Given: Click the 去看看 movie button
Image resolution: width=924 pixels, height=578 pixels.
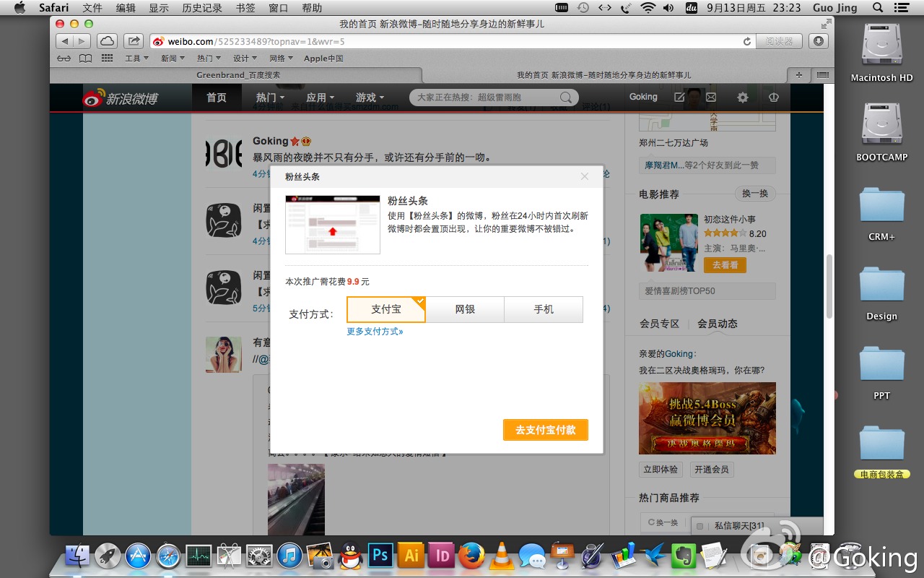Looking at the screenshot, I should (x=725, y=265).
